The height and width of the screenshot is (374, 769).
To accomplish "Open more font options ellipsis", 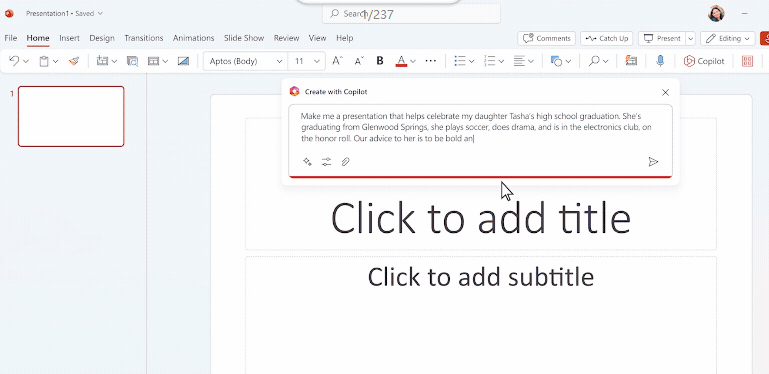I will pos(431,61).
